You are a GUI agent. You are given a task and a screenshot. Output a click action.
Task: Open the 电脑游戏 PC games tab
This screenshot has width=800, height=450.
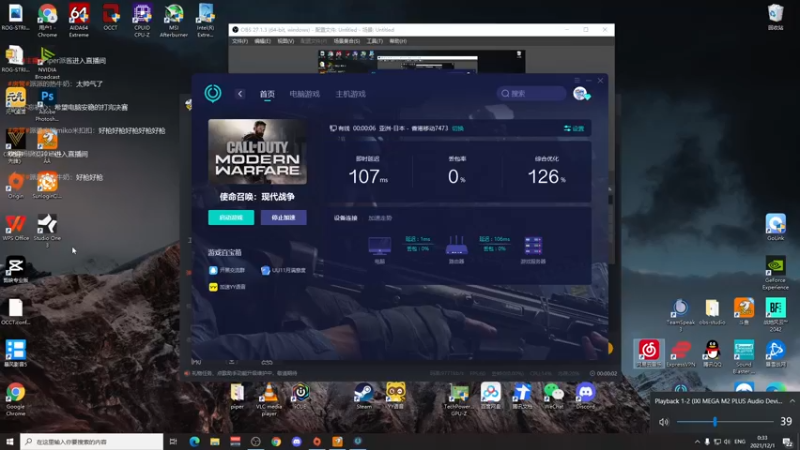coord(305,94)
